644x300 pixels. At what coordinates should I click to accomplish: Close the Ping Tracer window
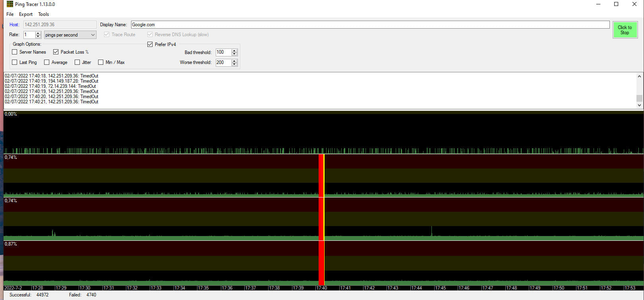tap(634, 4)
